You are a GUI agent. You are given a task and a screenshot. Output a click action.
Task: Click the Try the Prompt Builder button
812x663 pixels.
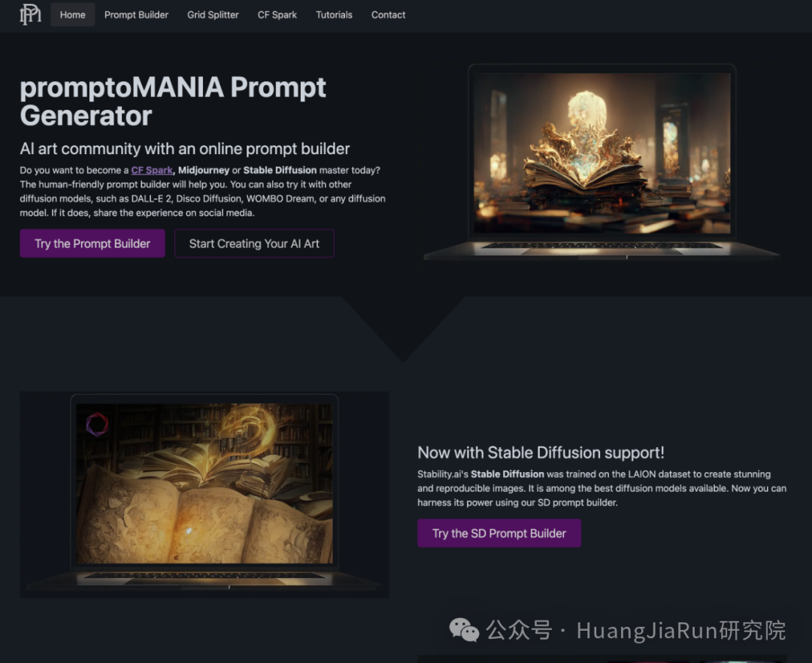92,244
